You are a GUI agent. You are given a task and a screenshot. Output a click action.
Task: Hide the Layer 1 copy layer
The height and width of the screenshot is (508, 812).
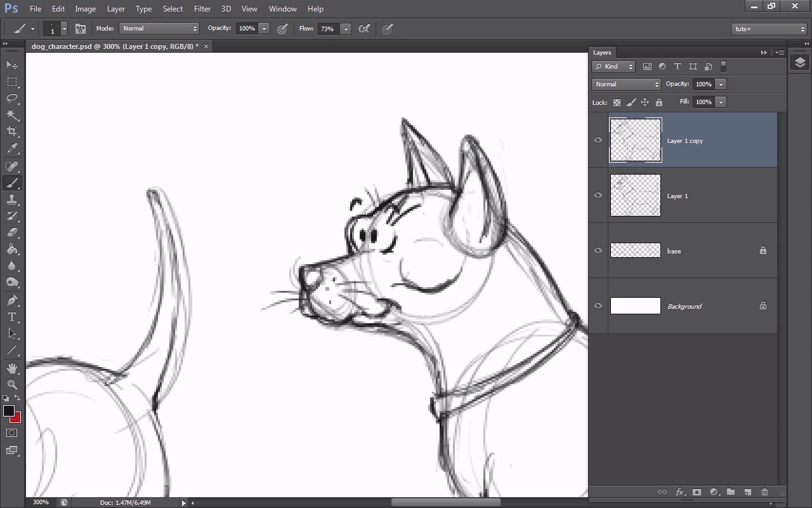pyautogui.click(x=598, y=140)
